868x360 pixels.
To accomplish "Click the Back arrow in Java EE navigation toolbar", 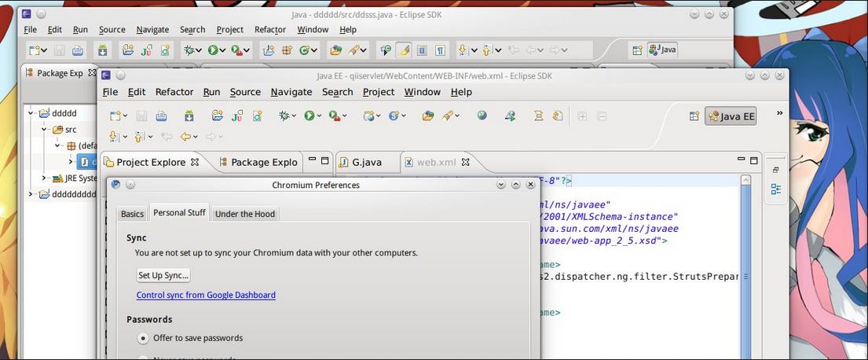I will pos(185,136).
